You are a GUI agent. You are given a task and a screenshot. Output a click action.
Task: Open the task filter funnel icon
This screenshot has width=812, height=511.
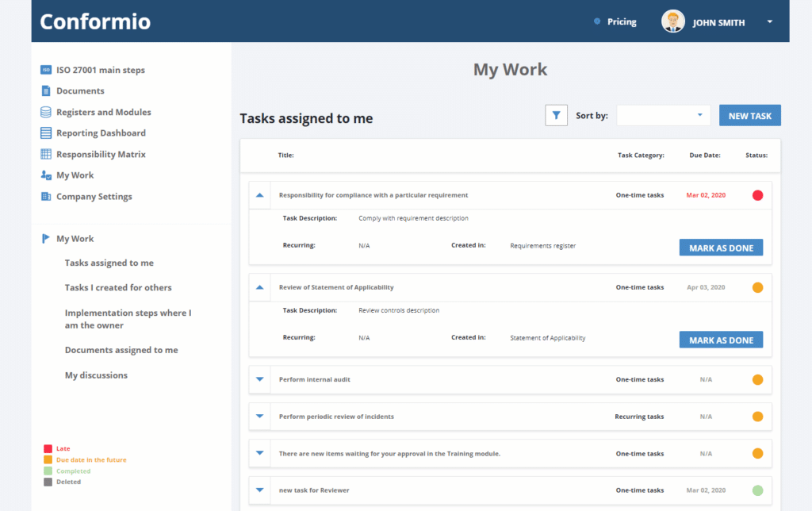556,116
